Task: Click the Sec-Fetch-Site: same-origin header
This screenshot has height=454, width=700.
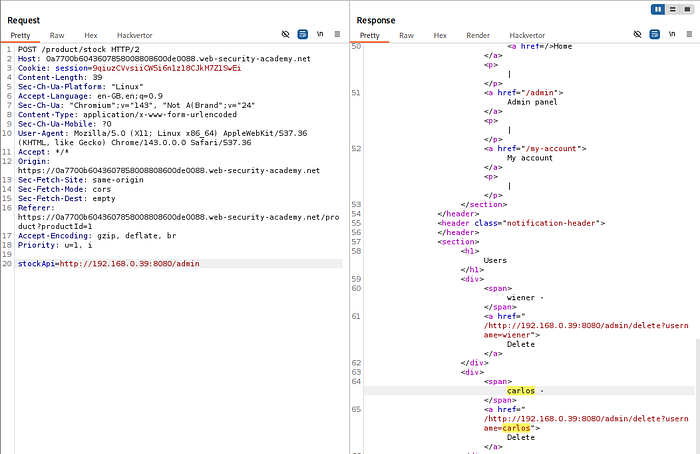Action: coord(80,179)
